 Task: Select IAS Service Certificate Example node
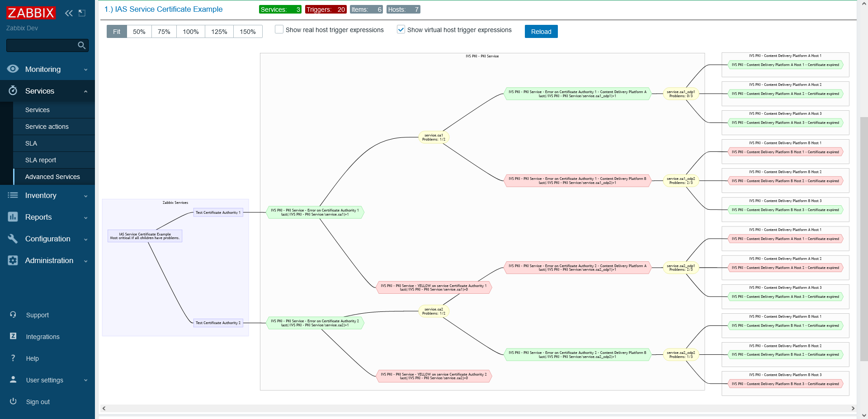145,236
